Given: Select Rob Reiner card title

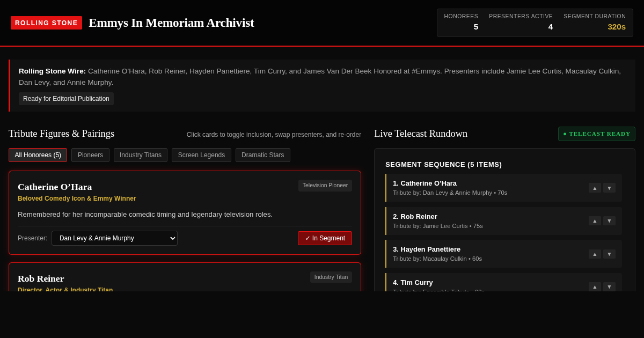Looking at the screenshot, I should (x=41, y=278).
